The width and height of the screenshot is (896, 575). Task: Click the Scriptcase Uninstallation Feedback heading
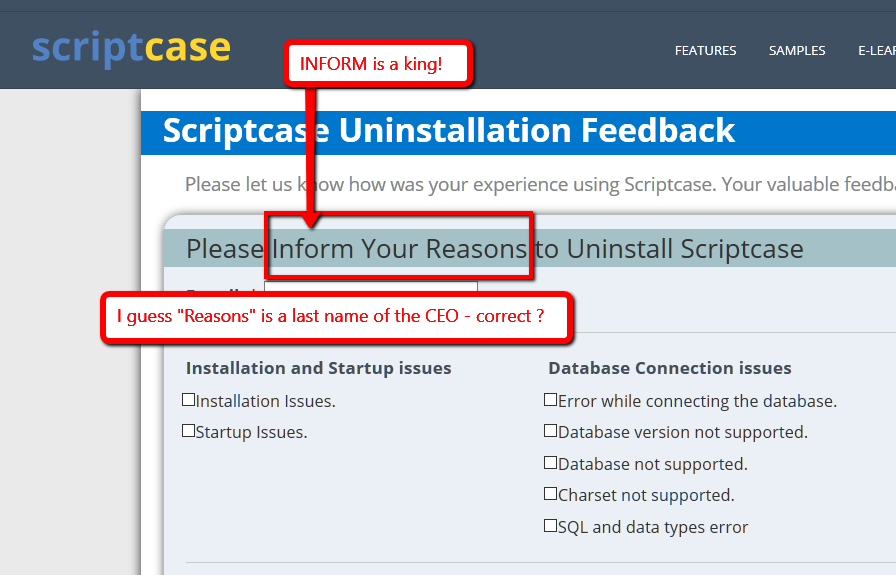coord(449,131)
